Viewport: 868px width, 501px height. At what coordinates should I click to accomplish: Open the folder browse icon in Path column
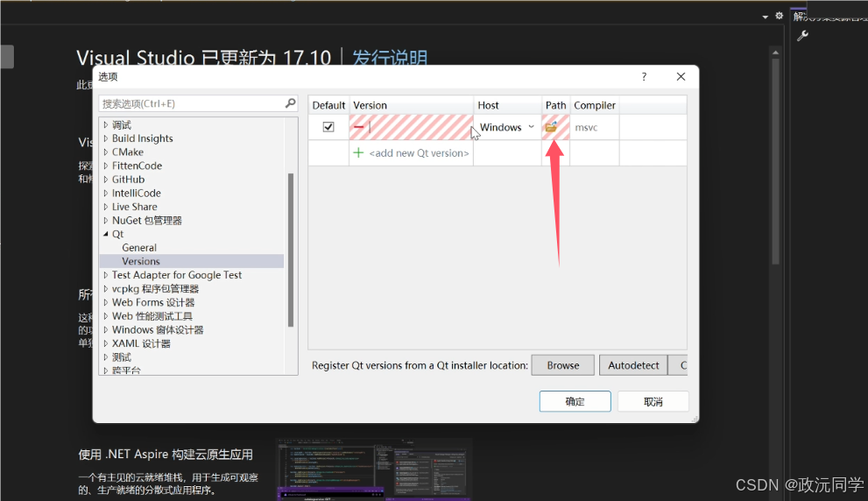(551, 127)
